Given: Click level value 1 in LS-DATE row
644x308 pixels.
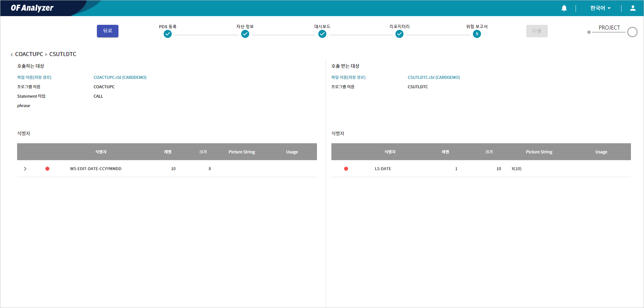Looking at the screenshot, I should [x=456, y=169].
